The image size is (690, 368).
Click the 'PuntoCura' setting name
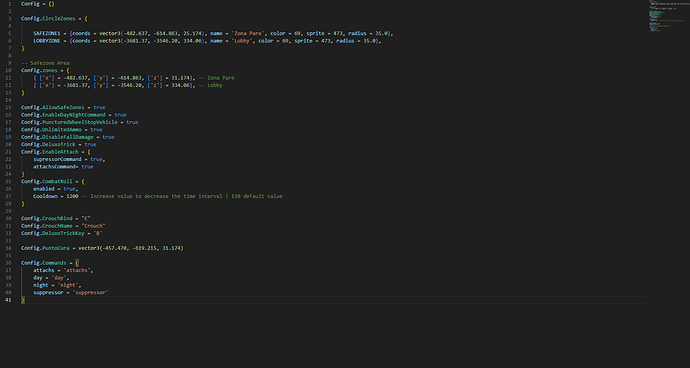pos(56,248)
